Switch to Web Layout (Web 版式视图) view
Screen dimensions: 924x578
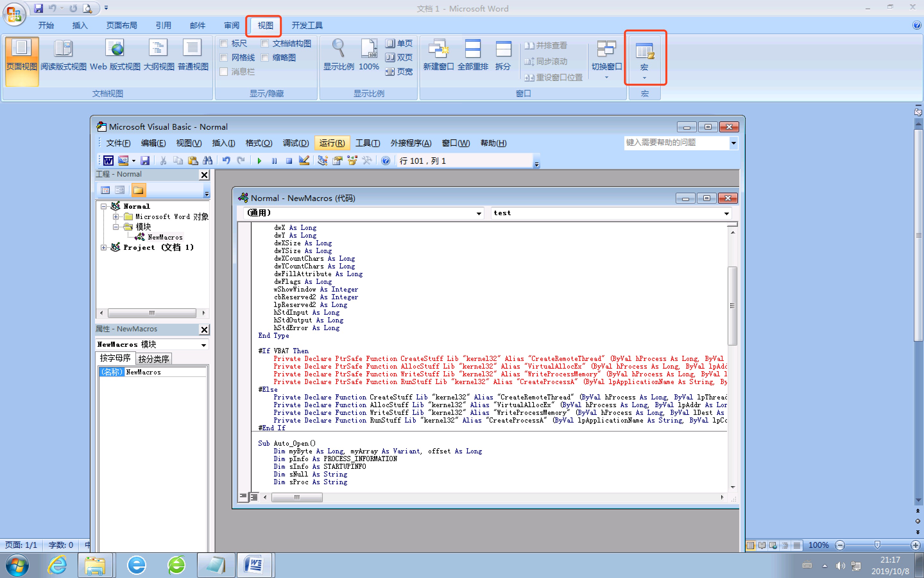115,55
